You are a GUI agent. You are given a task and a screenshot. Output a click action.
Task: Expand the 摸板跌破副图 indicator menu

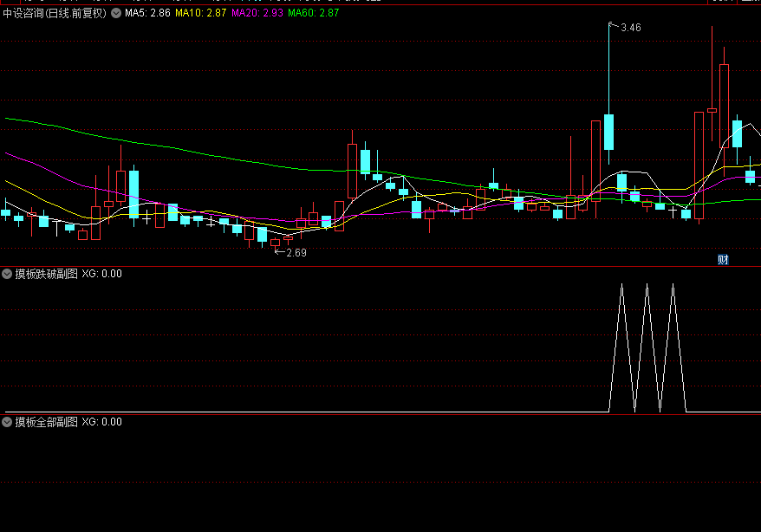point(7,274)
